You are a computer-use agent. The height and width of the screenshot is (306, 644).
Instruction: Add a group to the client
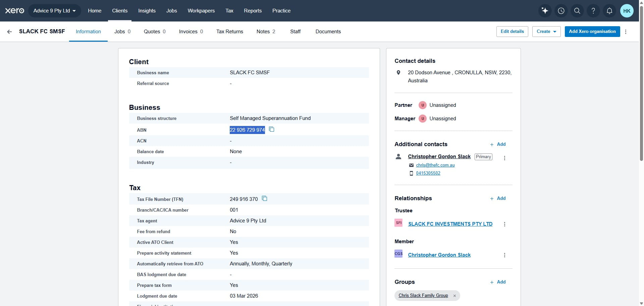pos(498,282)
